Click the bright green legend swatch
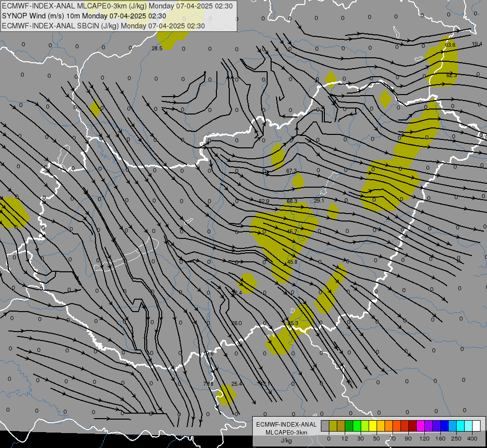The image size is (487, 448). click(x=357, y=426)
